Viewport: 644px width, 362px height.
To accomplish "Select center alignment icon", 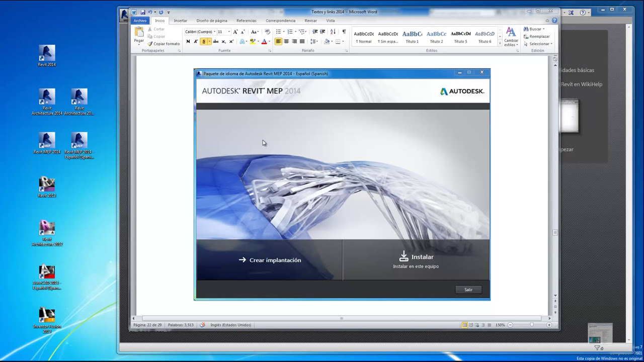I will click(286, 42).
